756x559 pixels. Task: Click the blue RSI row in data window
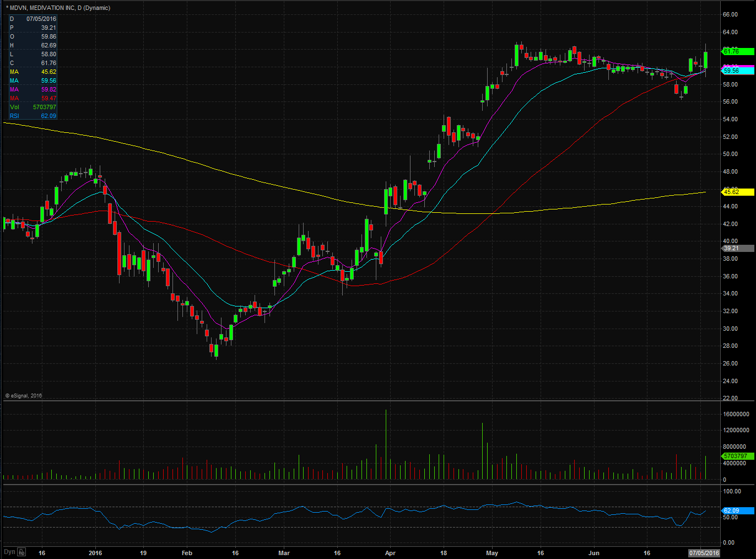[x=33, y=116]
